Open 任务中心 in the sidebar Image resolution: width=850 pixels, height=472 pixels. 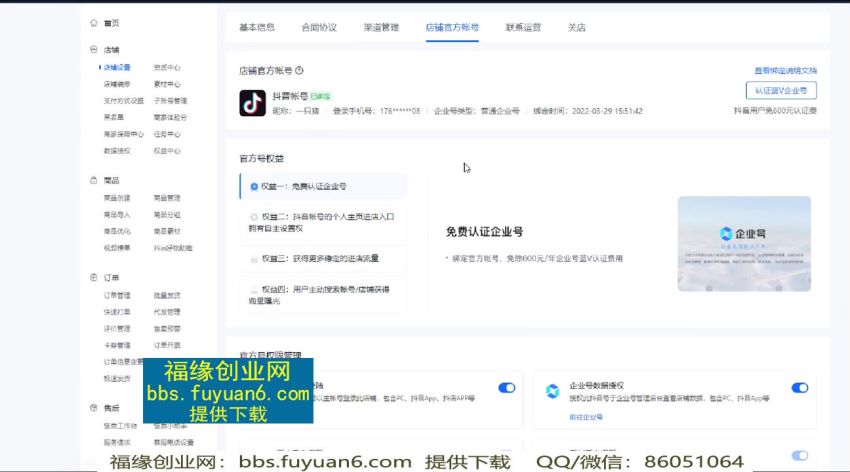(x=167, y=134)
